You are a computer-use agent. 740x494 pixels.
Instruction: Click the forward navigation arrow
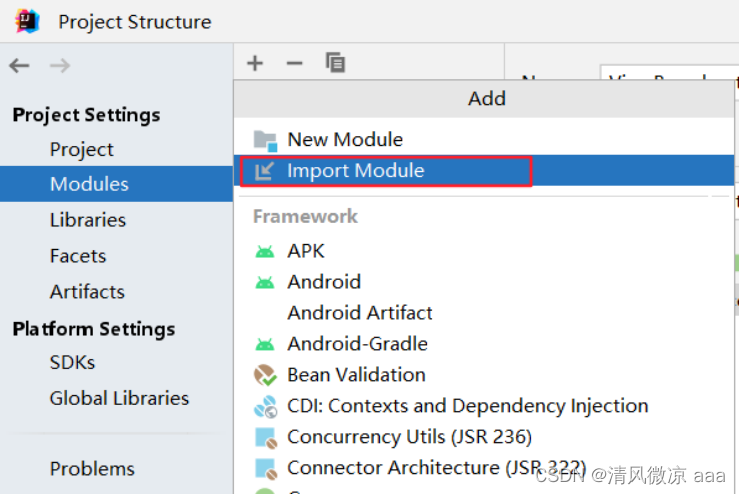coord(60,65)
